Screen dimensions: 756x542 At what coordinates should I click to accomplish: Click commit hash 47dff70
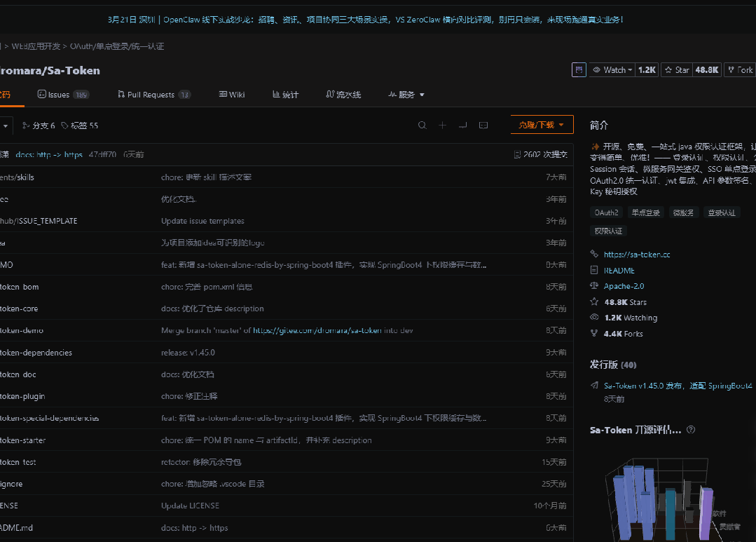click(x=102, y=154)
